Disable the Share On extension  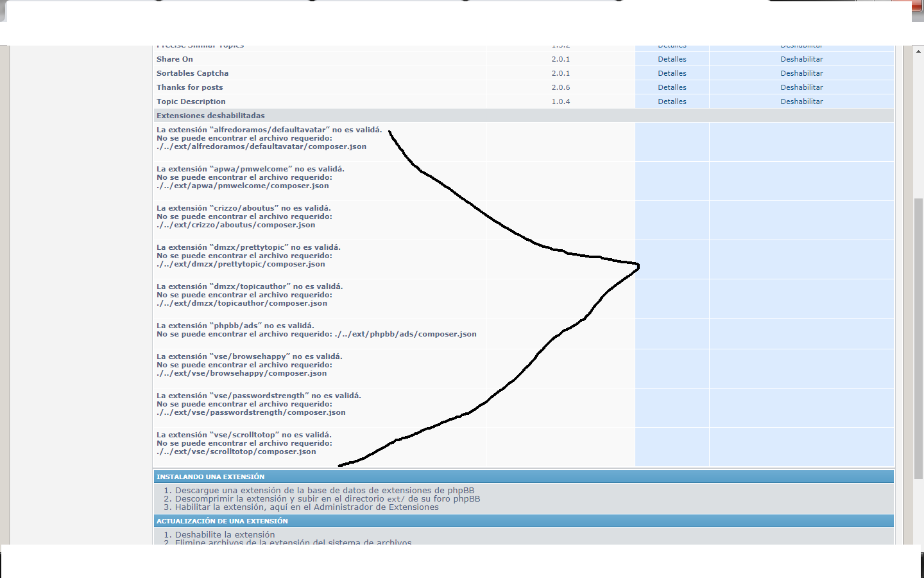(x=801, y=59)
